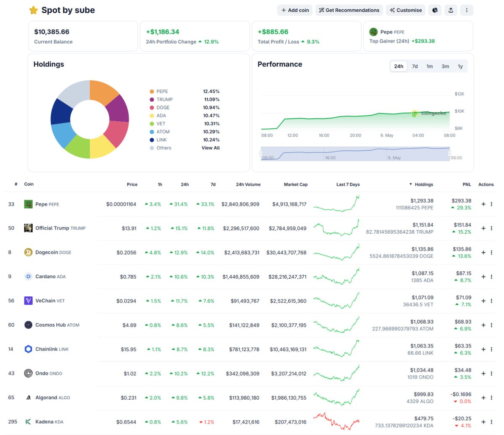Screen dimensions: 504x435
Task: Sort table by PNL column header
Action: click(x=467, y=185)
